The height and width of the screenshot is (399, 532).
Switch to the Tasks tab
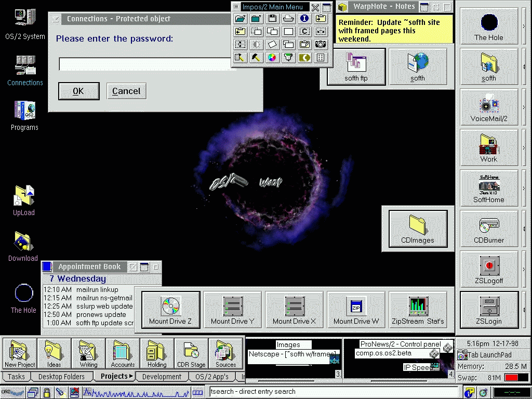(16, 377)
